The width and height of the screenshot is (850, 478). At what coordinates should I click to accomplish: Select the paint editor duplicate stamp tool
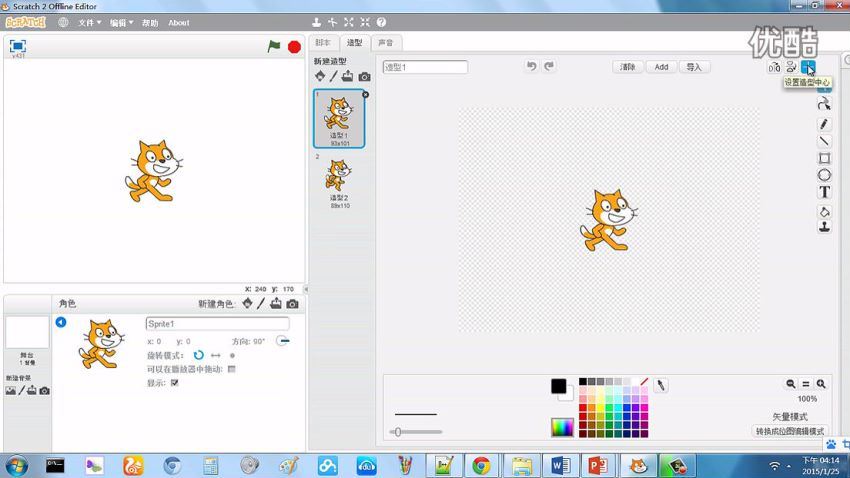824,227
